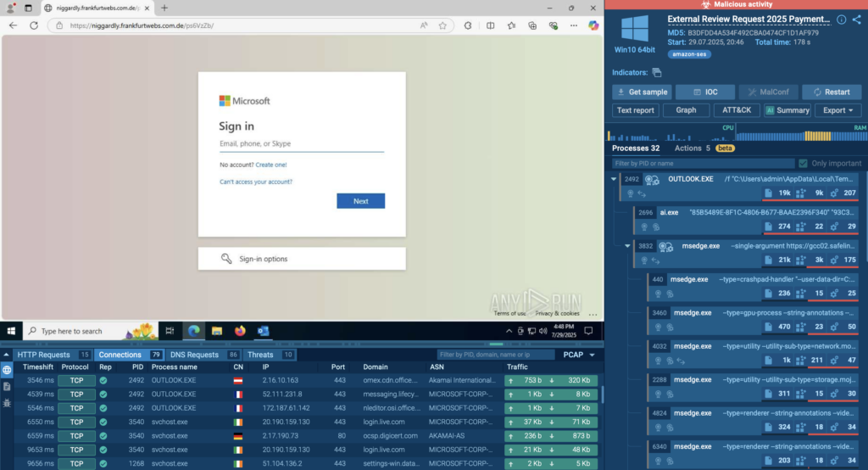This screenshot has height=470, width=868.
Task: Toggle the Only important checkbox
Action: pyautogui.click(x=803, y=163)
